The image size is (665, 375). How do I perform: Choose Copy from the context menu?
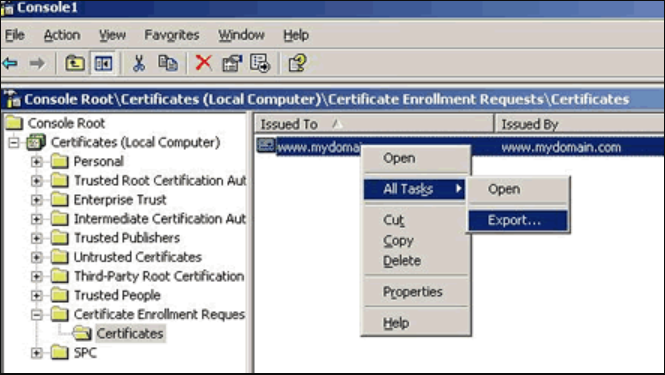click(416, 240)
